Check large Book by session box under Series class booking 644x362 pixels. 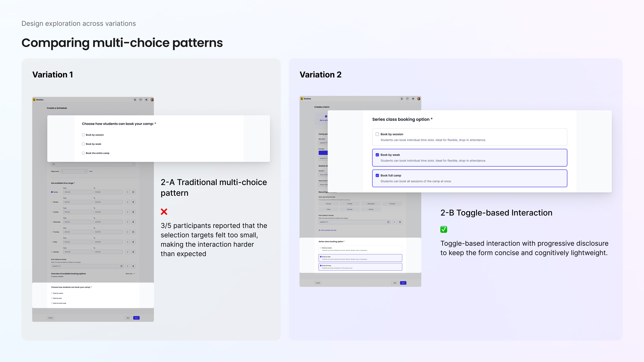coord(377,134)
